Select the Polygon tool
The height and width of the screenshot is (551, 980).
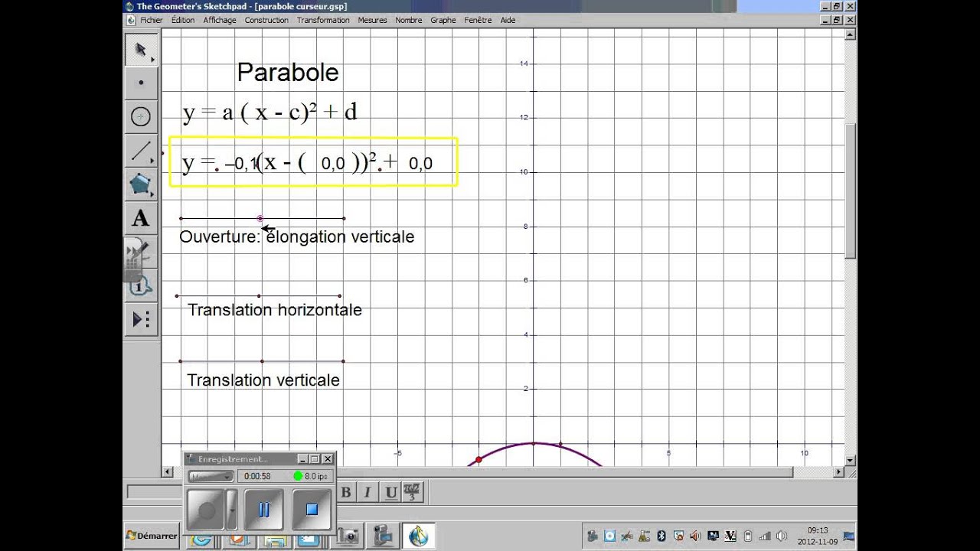pyautogui.click(x=141, y=184)
